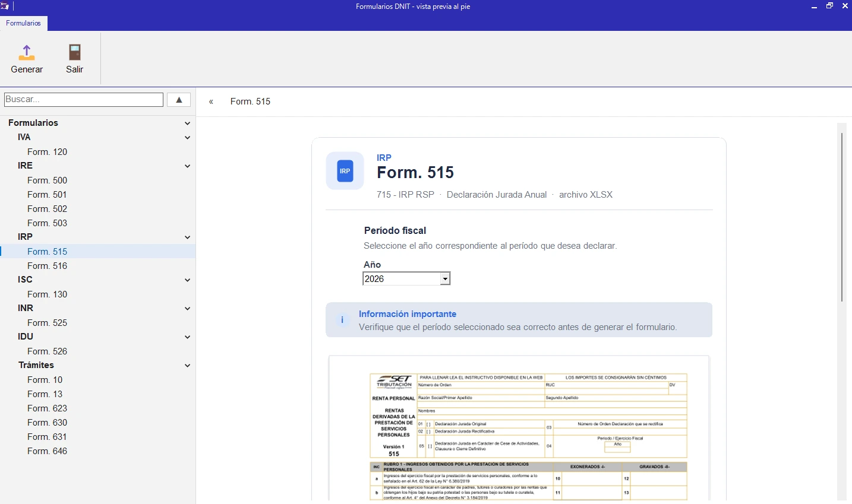The image size is (852, 504).
Task: Click the IRE category label
Action: point(25,166)
